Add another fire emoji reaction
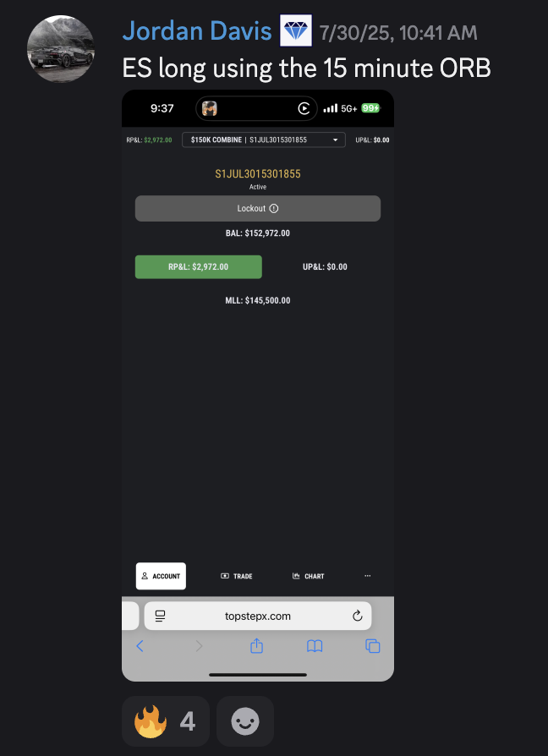Viewport: 548px width, 756px height. pyautogui.click(x=165, y=721)
